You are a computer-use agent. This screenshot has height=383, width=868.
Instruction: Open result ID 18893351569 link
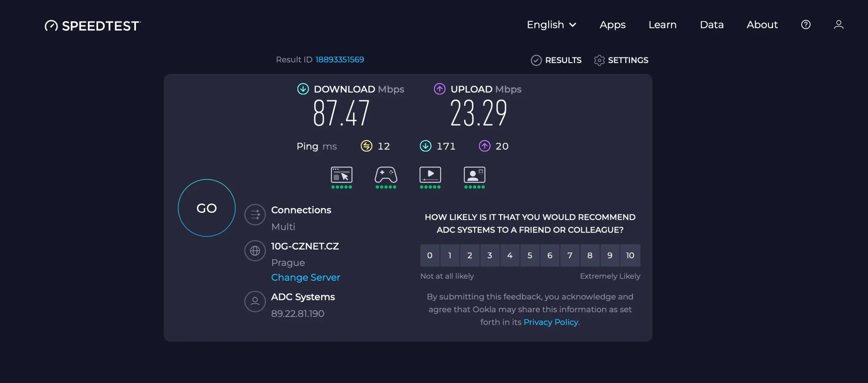pyautogui.click(x=339, y=59)
